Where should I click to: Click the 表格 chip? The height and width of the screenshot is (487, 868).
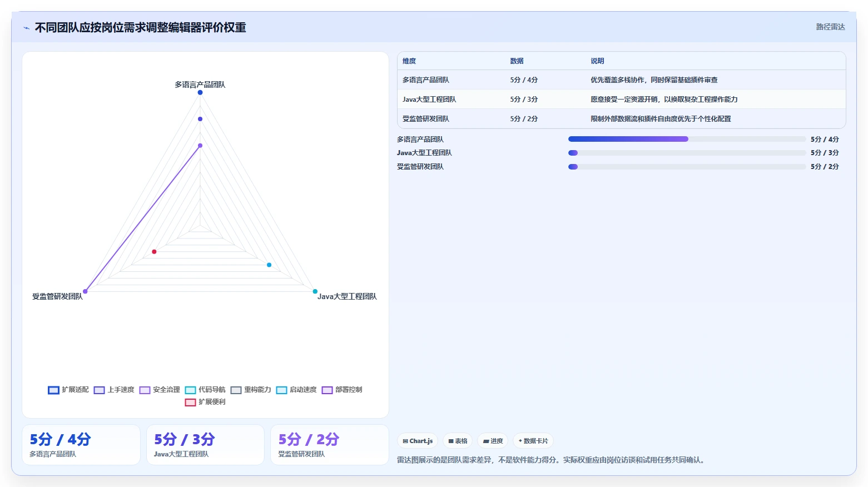458,441
